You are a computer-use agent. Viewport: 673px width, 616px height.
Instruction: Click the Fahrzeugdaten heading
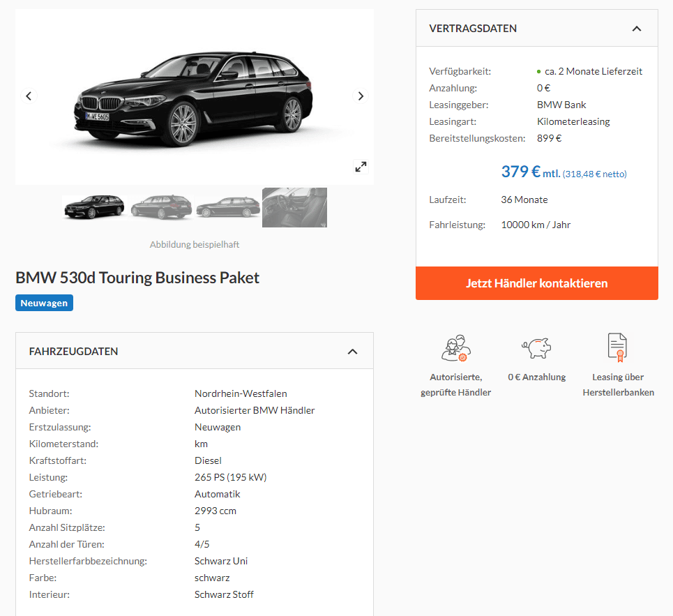pos(73,351)
